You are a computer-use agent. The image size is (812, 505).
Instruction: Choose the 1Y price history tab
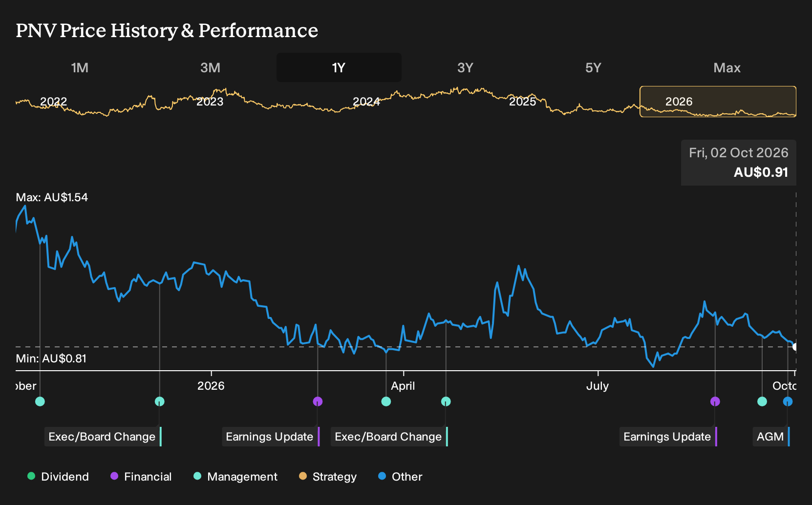tap(339, 67)
